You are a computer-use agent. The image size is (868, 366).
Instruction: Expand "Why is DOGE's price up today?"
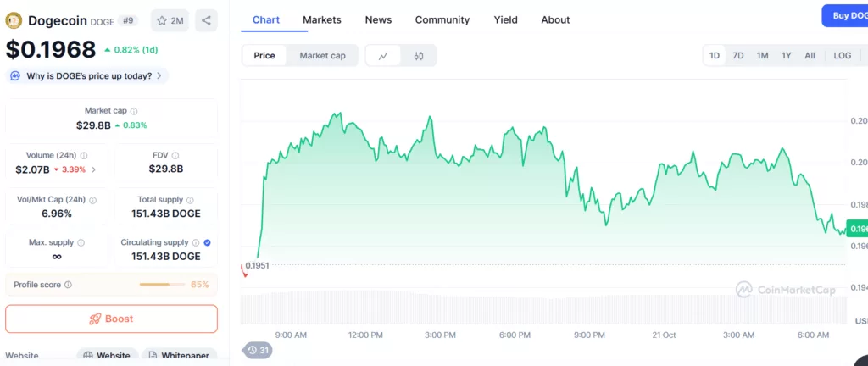[88, 76]
